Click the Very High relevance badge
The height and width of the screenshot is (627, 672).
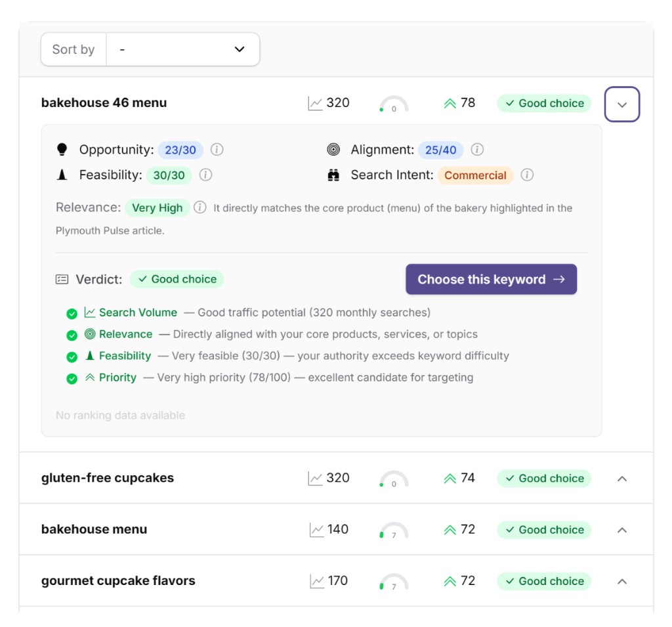(157, 207)
